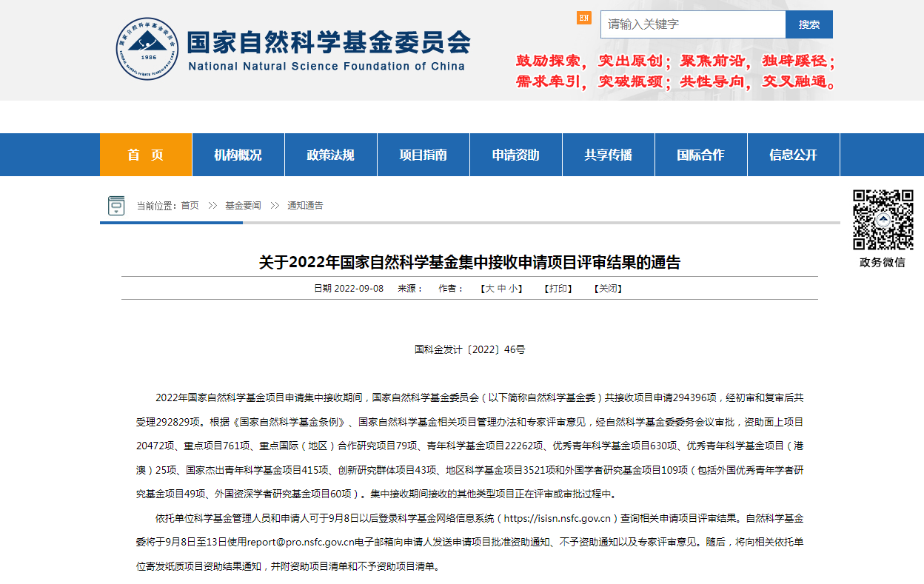Screen dimensions: 924x584
Task: Click the 政务微信 QR code image
Action: point(883,221)
